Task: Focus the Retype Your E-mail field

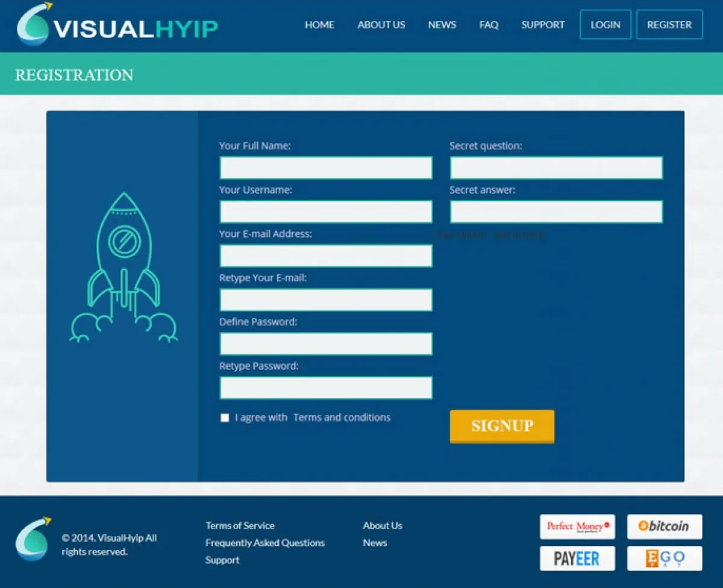Action: [326, 299]
